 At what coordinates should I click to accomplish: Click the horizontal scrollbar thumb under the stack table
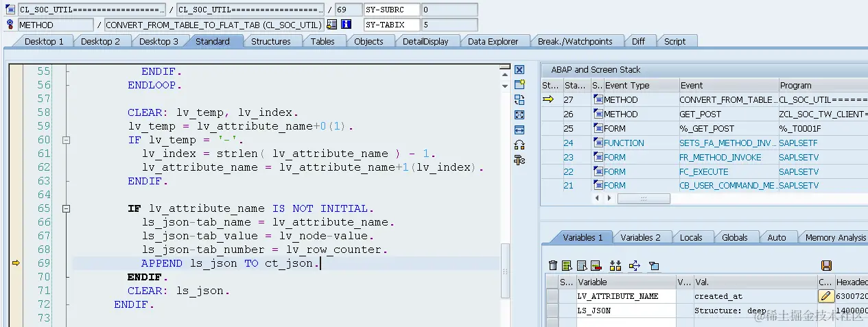point(644,198)
